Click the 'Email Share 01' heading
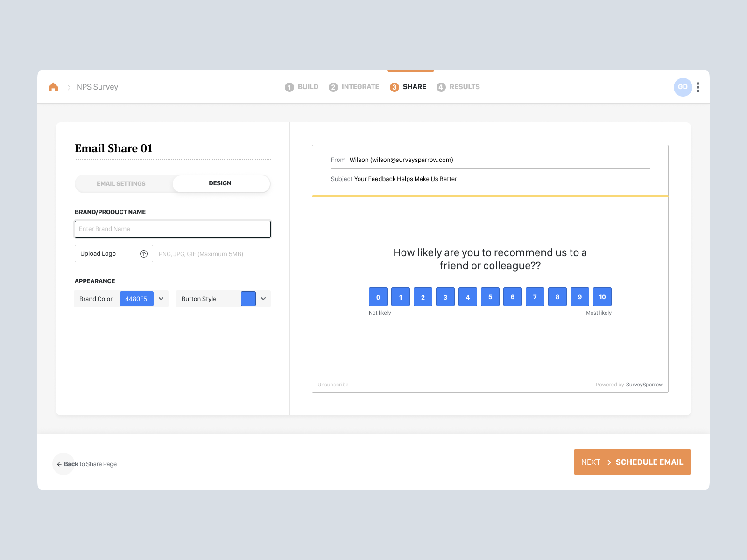This screenshot has height=560, width=747. [114, 148]
